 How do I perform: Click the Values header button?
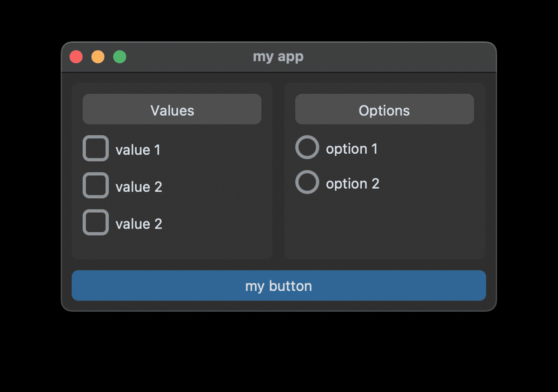172,110
